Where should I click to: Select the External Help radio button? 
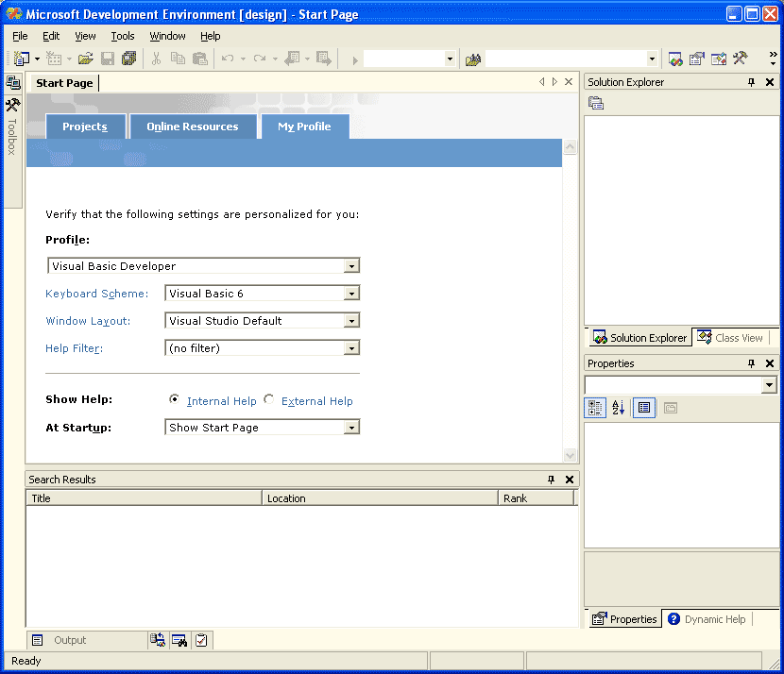point(268,399)
